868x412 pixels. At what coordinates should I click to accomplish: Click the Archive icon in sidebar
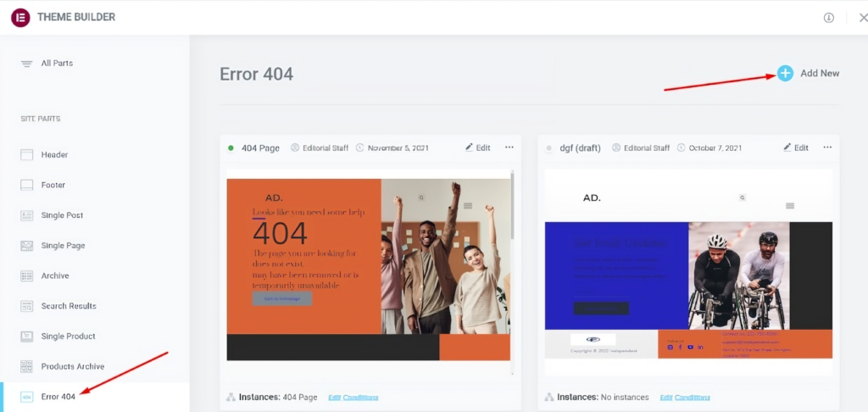(x=26, y=276)
